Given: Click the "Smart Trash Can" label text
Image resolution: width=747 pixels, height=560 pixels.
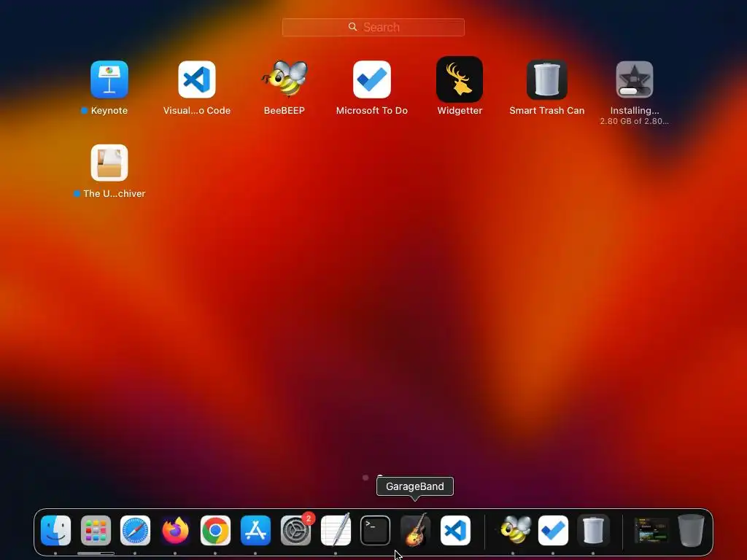Looking at the screenshot, I should click(x=547, y=111).
